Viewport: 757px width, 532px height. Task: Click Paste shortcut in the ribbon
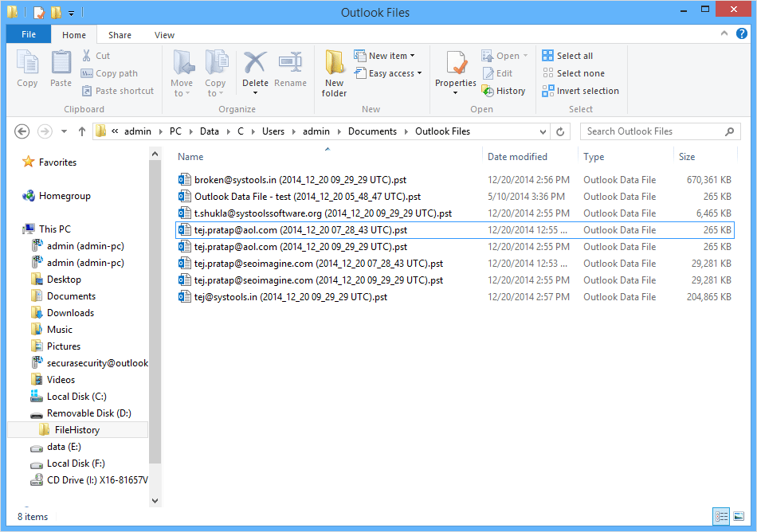[x=118, y=91]
